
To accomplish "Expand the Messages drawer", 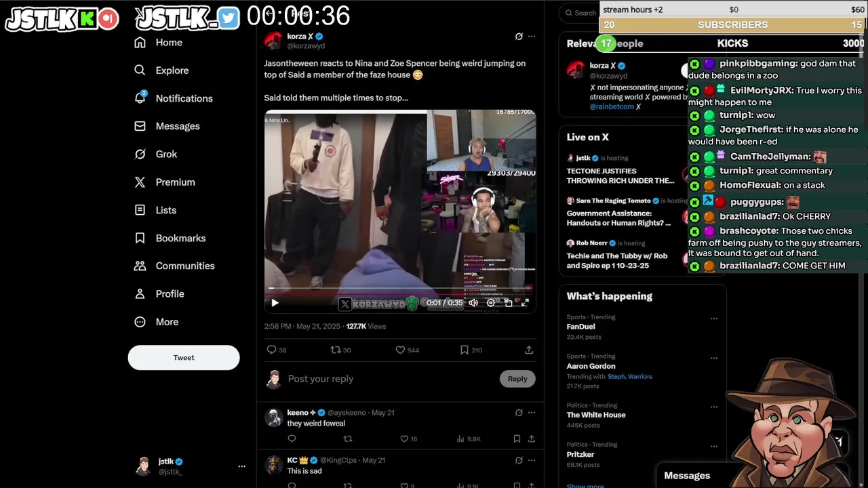I will point(687,476).
